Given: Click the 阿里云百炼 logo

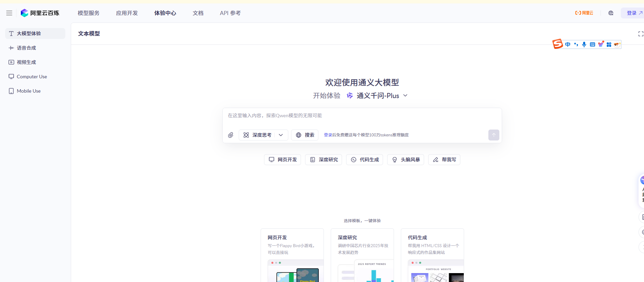Looking at the screenshot, I should click(x=40, y=13).
